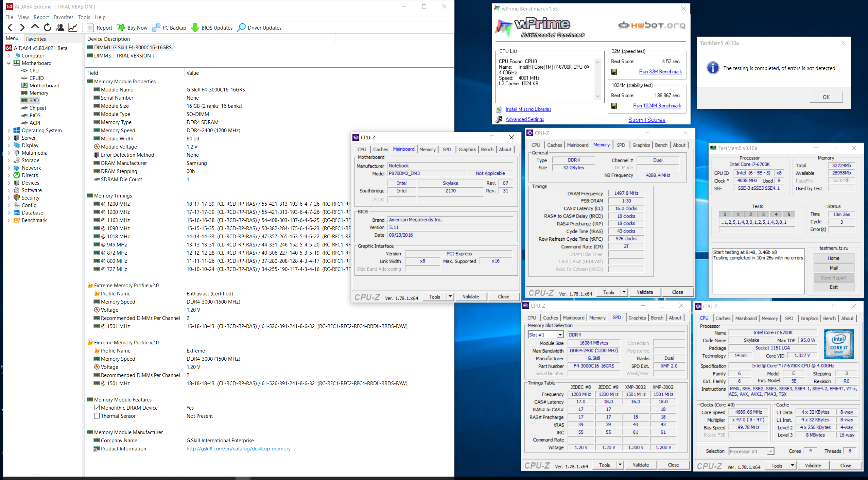Switch to Caches tab in CPU-Z Mainboard window

point(380,150)
